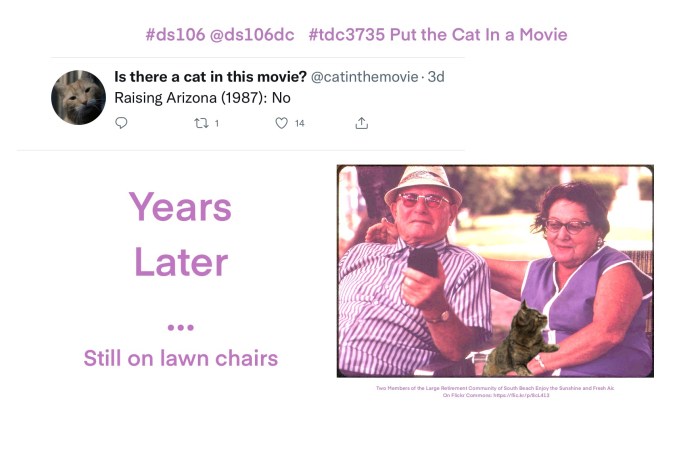The image size is (700, 476).
Task: Click the like count number 14
Action: coord(300,123)
